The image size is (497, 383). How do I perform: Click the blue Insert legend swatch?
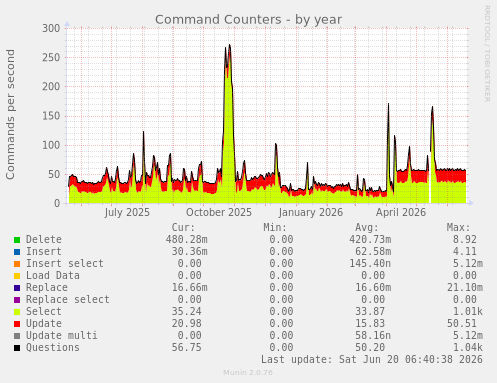[17, 252]
